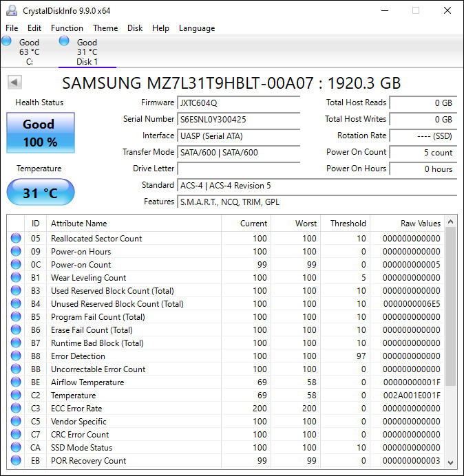Click status orb of Program Fail Count row
The height and width of the screenshot is (476, 464).
click(x=16, y=316)
